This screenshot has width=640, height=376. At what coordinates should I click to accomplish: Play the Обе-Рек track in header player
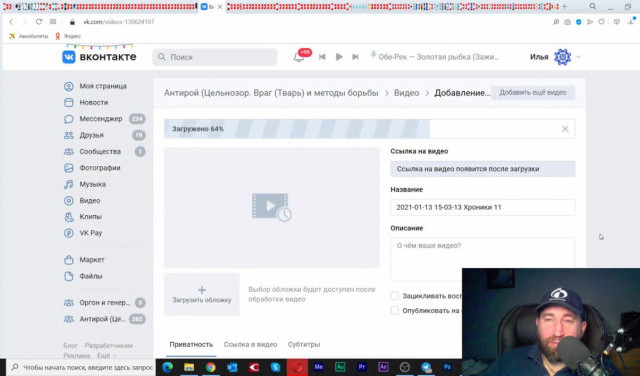coord(339,57)
